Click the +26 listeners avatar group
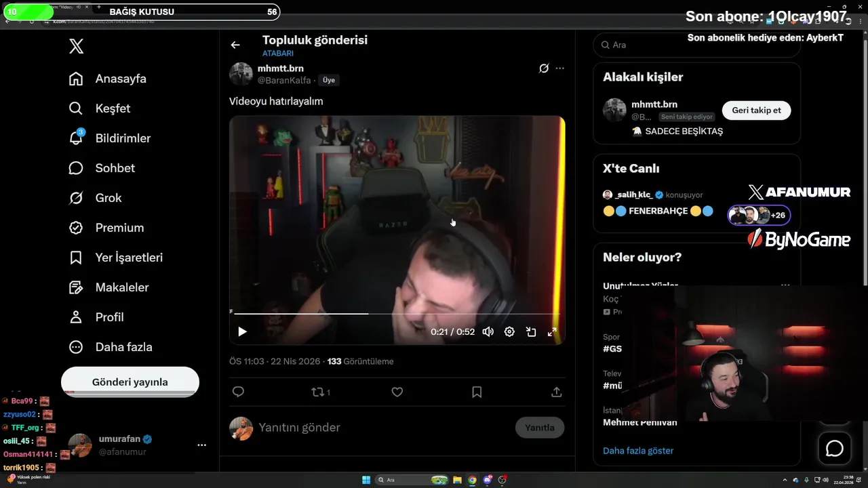The width and height of the screenshot is (868, 488). point(759,215)
